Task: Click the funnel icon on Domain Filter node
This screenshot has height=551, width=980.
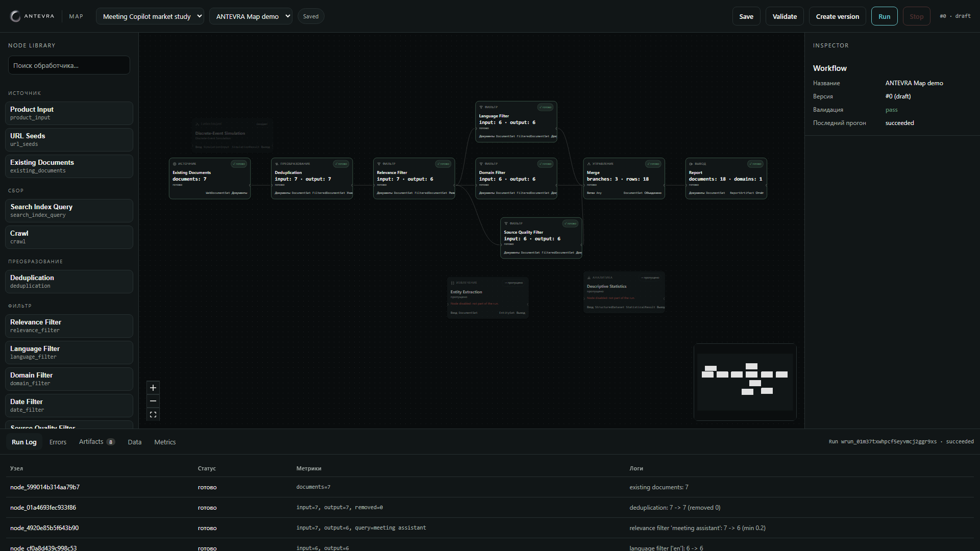Action: 481,164
